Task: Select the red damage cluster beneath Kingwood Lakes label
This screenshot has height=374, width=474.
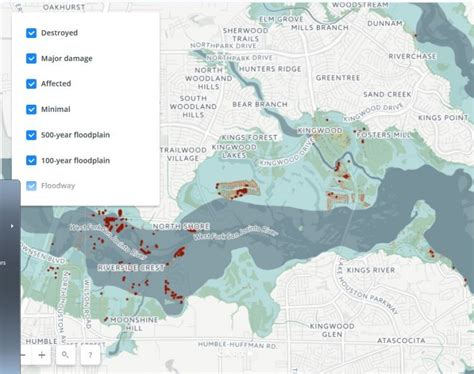Action: [x=238, y=189]
